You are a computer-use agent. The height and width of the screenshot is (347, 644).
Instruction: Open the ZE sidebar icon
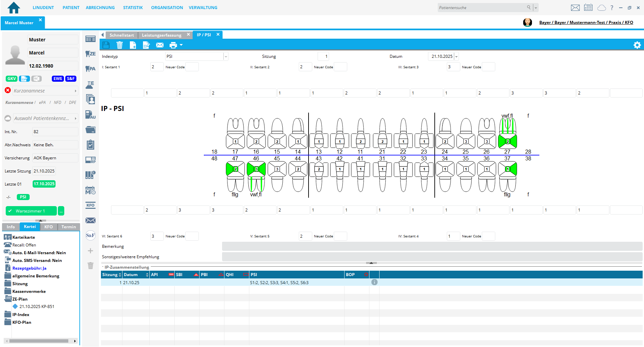tap(90, 54)
